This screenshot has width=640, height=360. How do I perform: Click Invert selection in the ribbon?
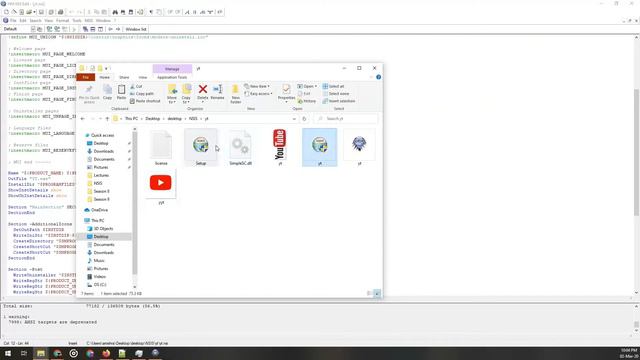(339, 101)
